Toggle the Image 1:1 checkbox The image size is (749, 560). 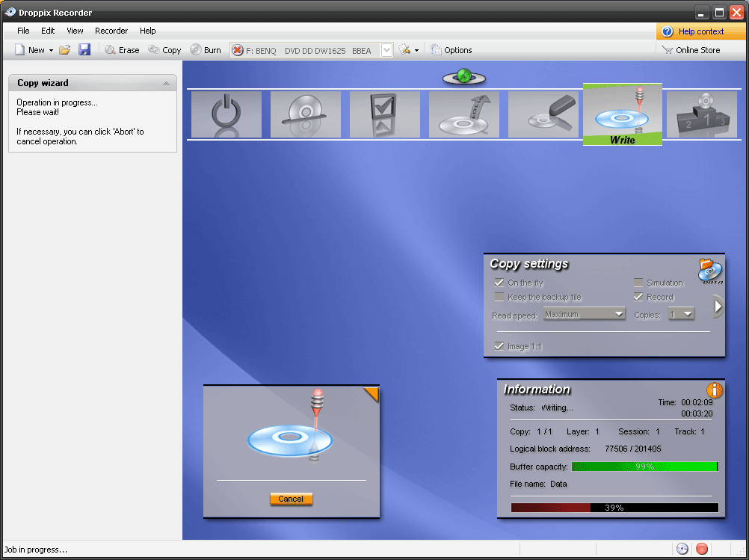(x=499, y=346)
